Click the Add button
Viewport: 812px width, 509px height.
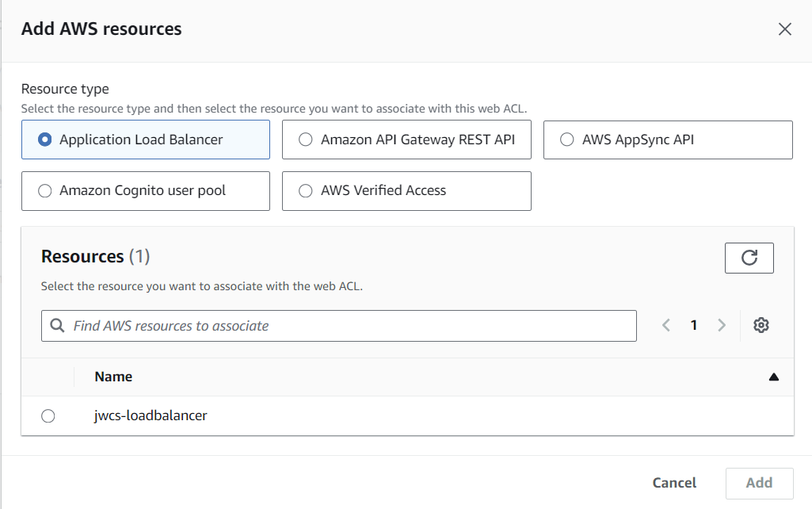[x=759, y=483]
